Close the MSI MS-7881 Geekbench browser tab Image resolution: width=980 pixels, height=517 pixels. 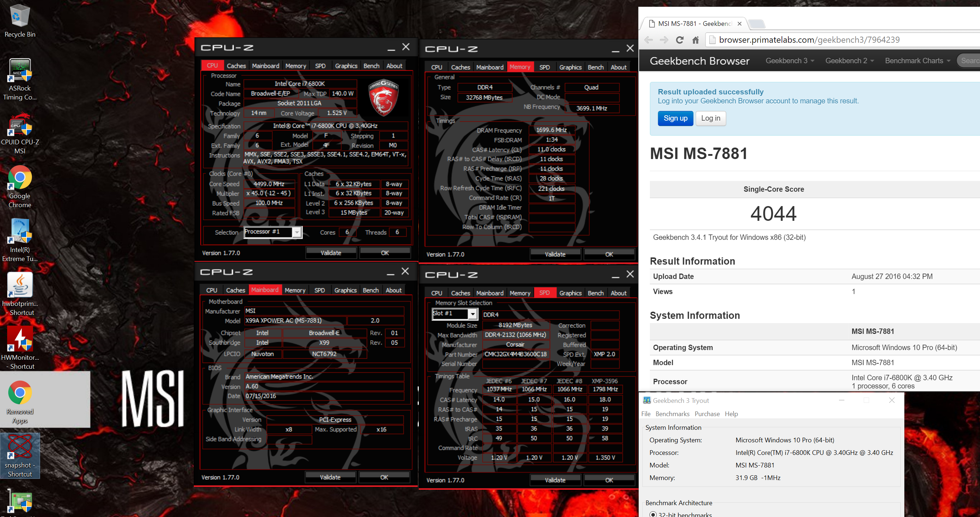(x=739, y=24)
